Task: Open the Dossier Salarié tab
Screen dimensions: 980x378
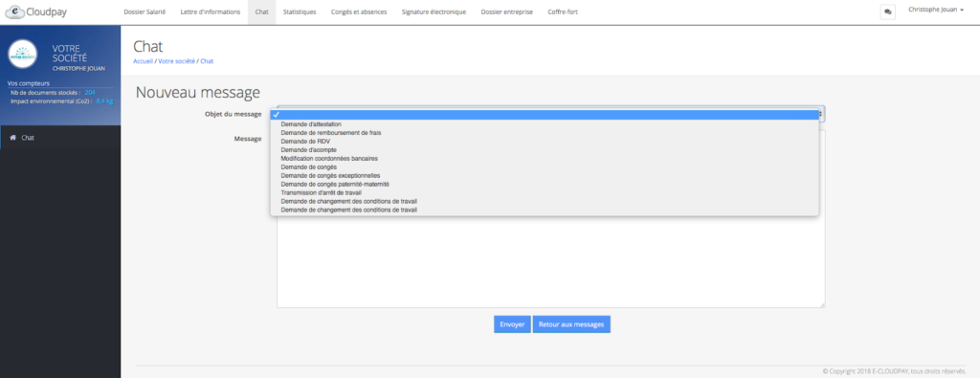Action: point(145,11)
